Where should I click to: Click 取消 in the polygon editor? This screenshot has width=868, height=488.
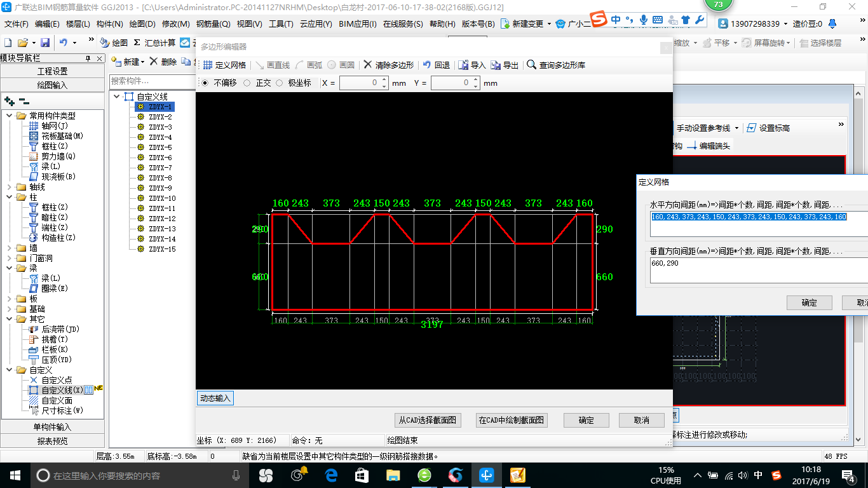click(642, 420)
